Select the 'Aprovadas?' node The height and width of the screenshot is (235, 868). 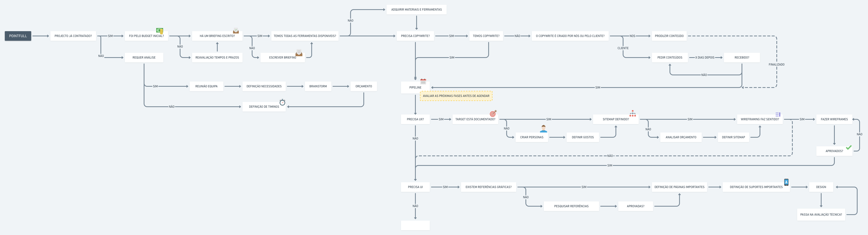636,206
